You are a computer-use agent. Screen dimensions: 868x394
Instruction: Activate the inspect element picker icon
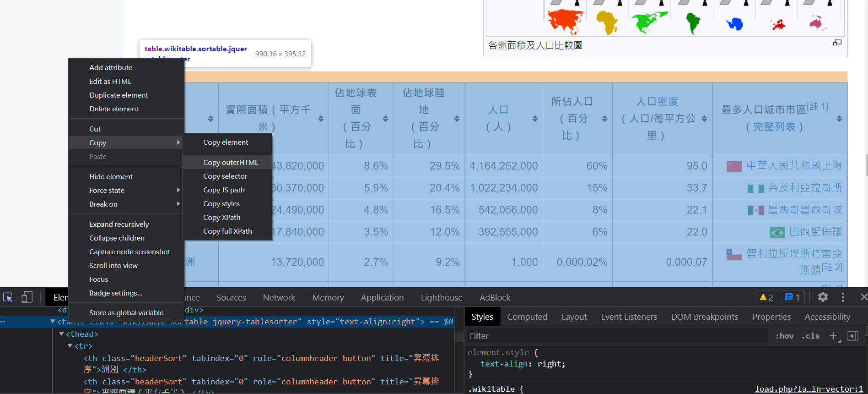(x=8, y=297)
